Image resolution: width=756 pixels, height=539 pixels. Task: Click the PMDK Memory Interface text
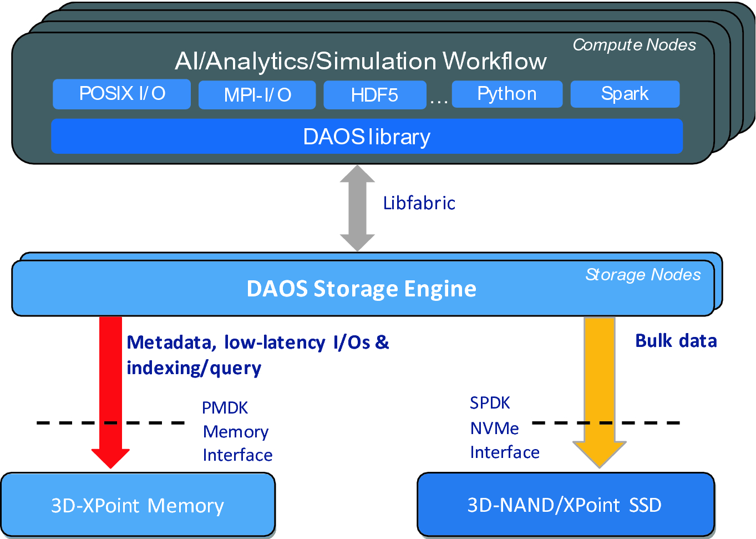click(237, 431)
